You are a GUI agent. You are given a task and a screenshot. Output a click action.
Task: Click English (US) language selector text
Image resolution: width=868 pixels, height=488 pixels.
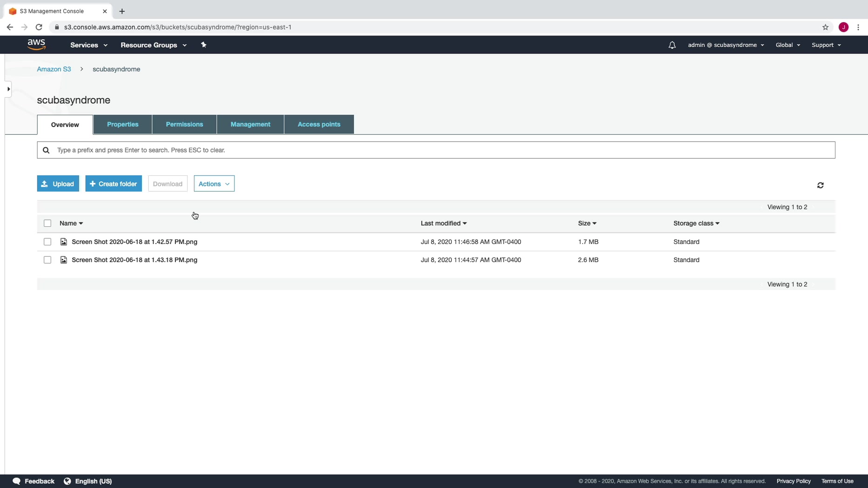coord(93,481)
